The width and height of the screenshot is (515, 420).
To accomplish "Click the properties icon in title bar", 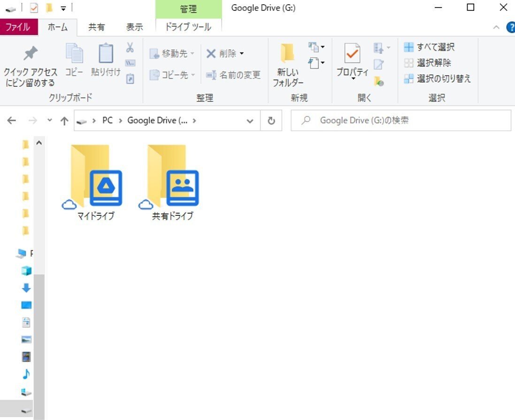I will coord(34,8).
